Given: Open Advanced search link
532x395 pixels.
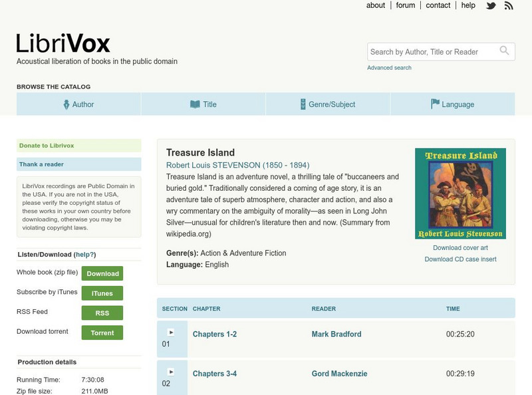Looking at the screenshot, I should point(389,68).
